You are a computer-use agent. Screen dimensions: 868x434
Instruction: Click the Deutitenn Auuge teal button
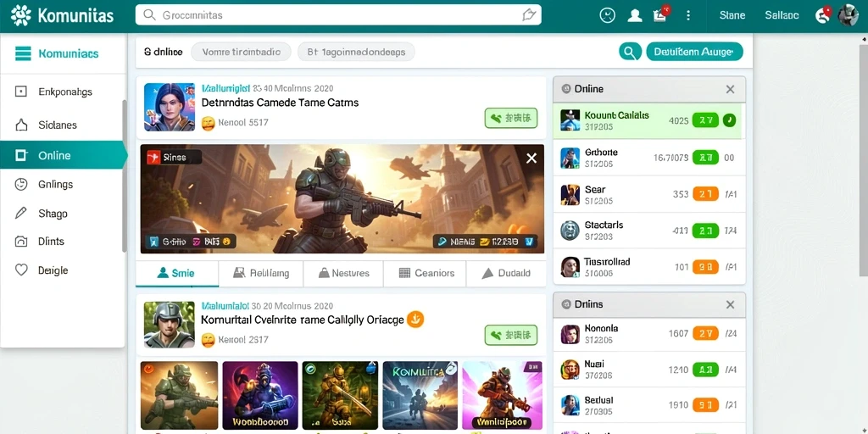click(x=694, y=52)
